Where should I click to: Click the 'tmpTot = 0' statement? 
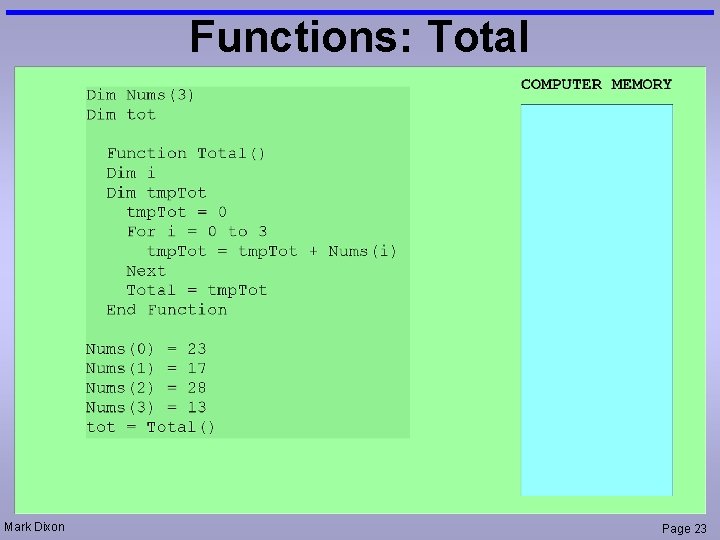[x=177, y=212]
